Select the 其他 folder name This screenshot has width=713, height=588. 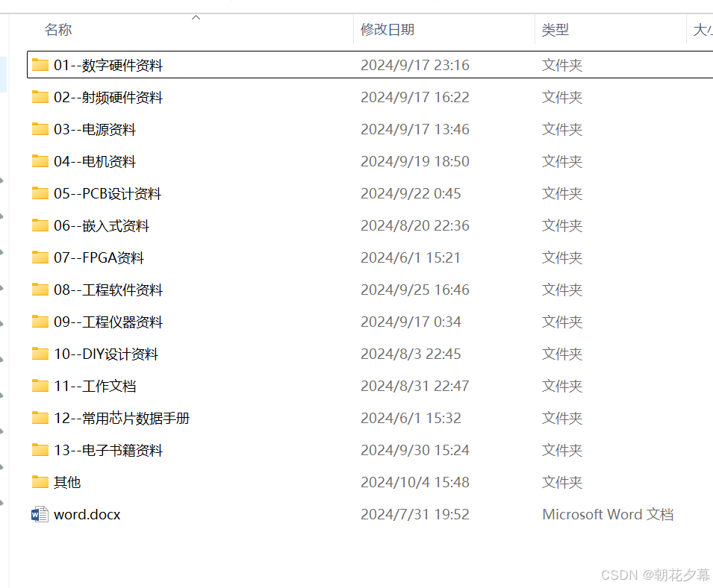67,482
